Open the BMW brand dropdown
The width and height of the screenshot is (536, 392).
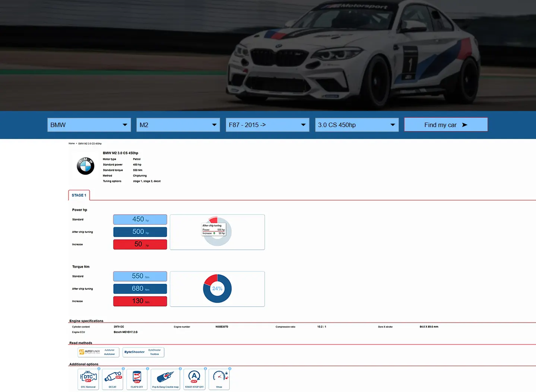pyautogui.click(x=89, y=125)
